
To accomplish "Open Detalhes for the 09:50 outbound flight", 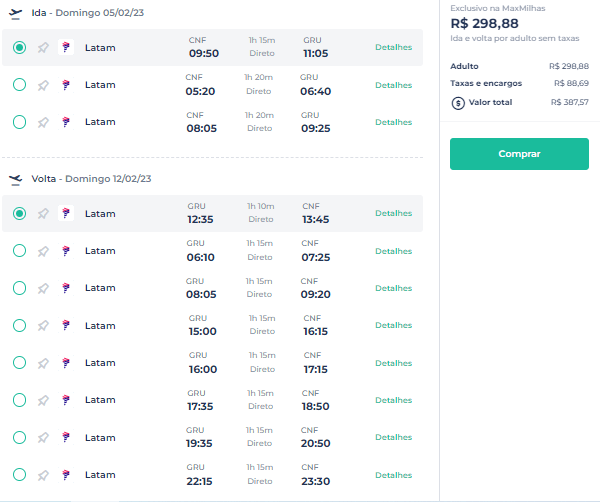I will click(393, 47).
